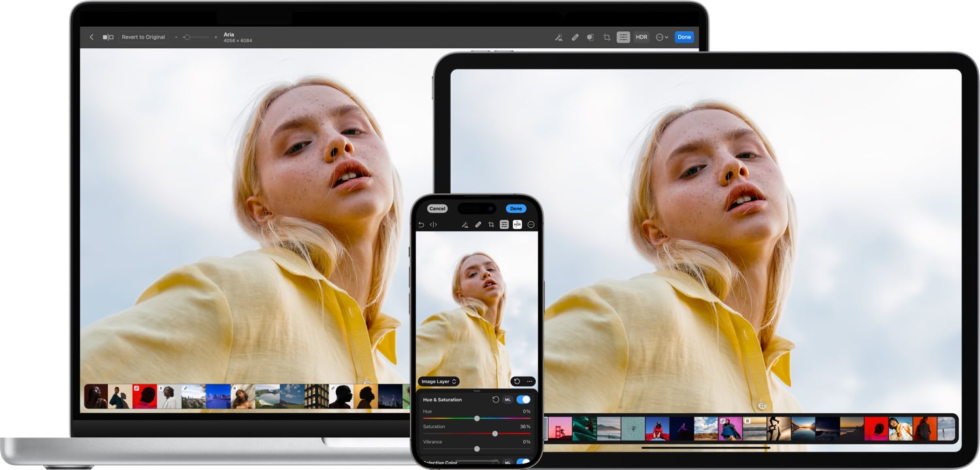Screen dimensions: 980x470
Task: Select the Repair bandage tool on Mac
Action: tap(575, 37)
